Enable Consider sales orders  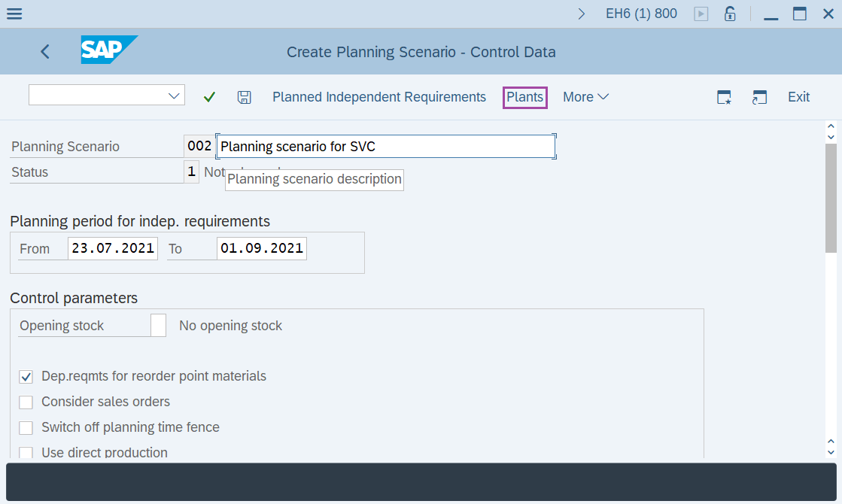(x=26, y=402)
